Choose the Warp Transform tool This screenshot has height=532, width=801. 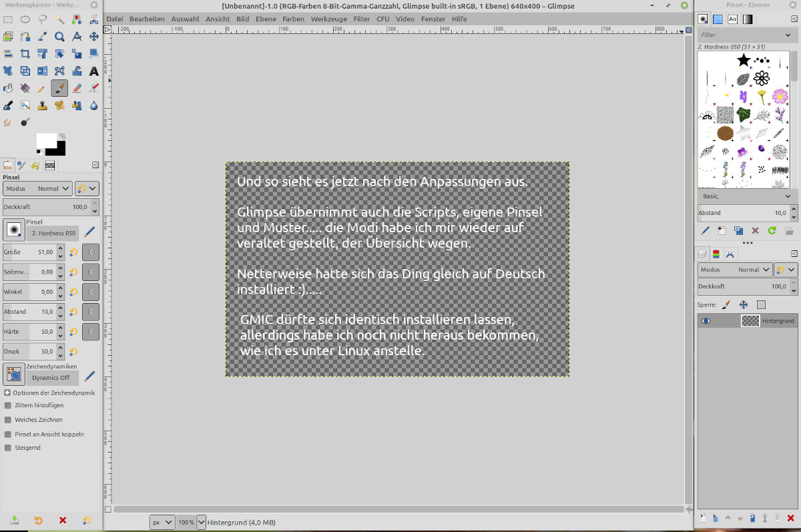click(x=77, y=70)
